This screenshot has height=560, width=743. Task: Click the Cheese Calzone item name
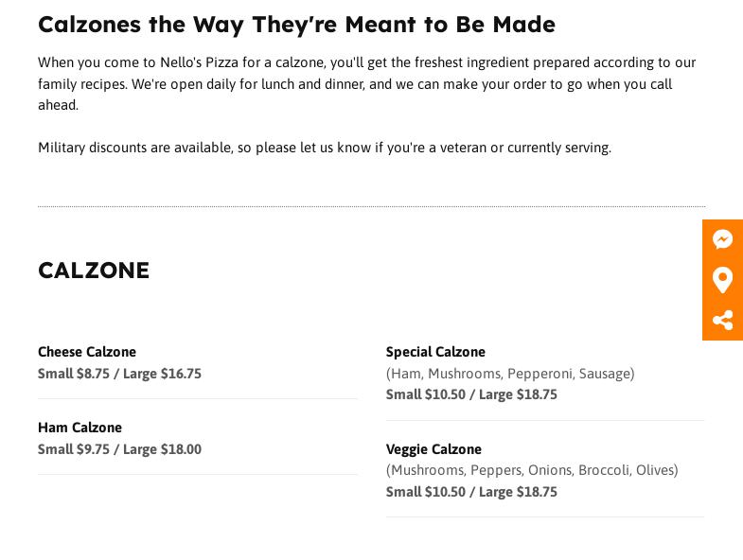pos(87,352)
